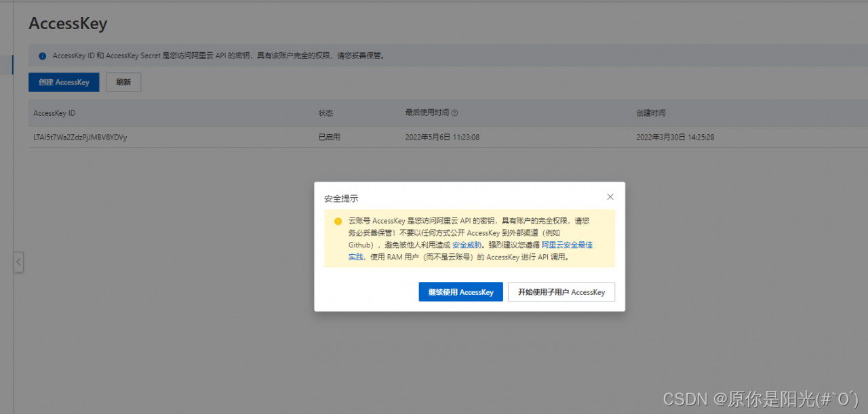Collapse the left sidebar using the edge chevron

pos(18,262)
